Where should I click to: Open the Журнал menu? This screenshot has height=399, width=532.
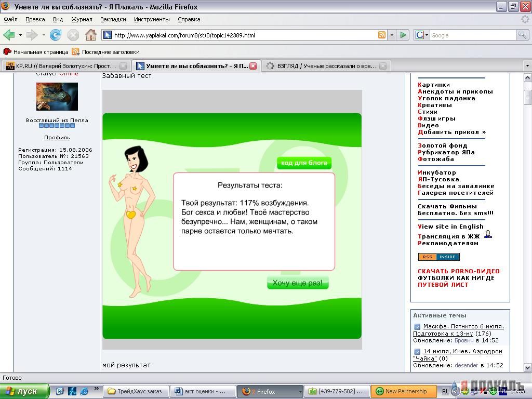click(x=82, y=19)
